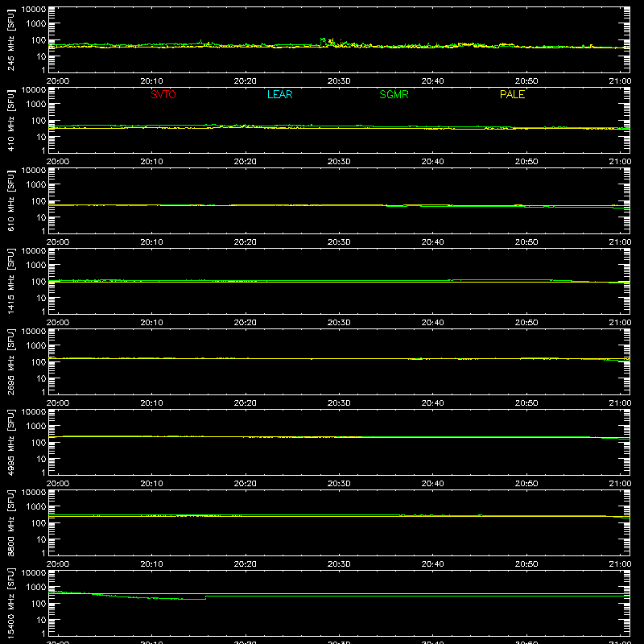Click the "8800 MHz [SFU]" axis title
The image size is (644, 644).
(x=10, y=522)
